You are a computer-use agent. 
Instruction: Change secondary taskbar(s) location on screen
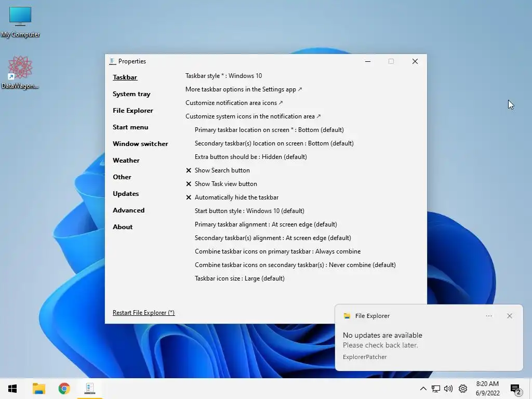274,143
